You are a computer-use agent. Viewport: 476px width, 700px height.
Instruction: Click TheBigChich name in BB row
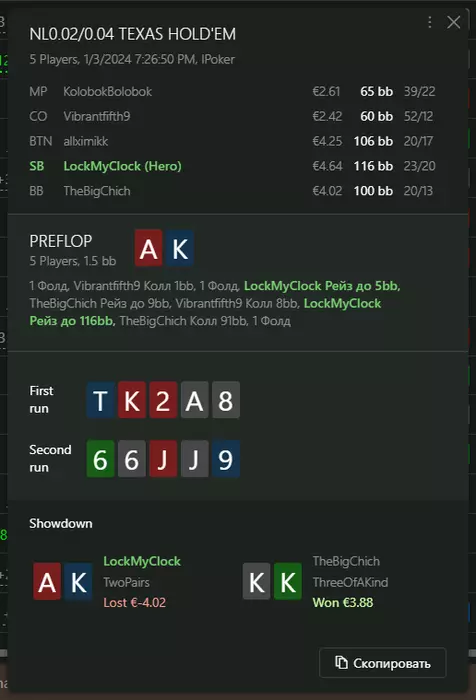(x=97, y=191)
